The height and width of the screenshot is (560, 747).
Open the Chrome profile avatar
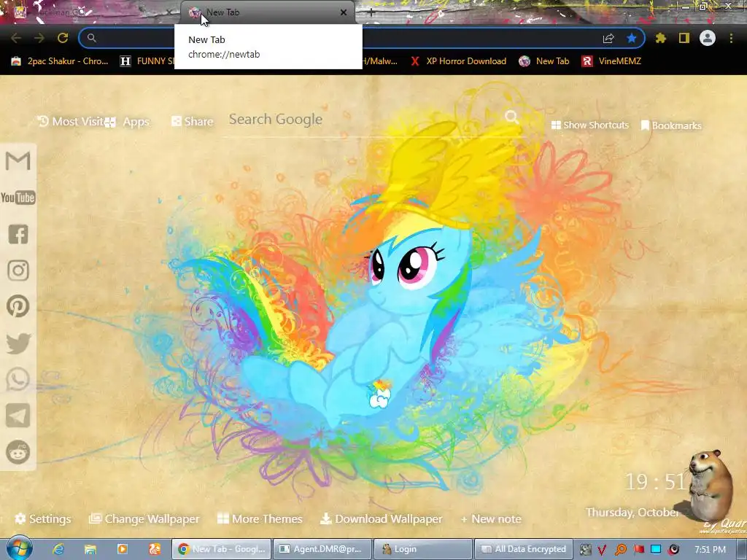coord(708,38)
